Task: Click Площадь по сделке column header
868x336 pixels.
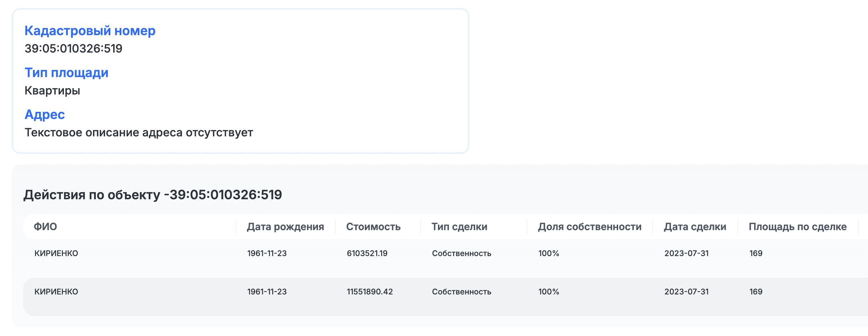Action: [x=798, y=227]
